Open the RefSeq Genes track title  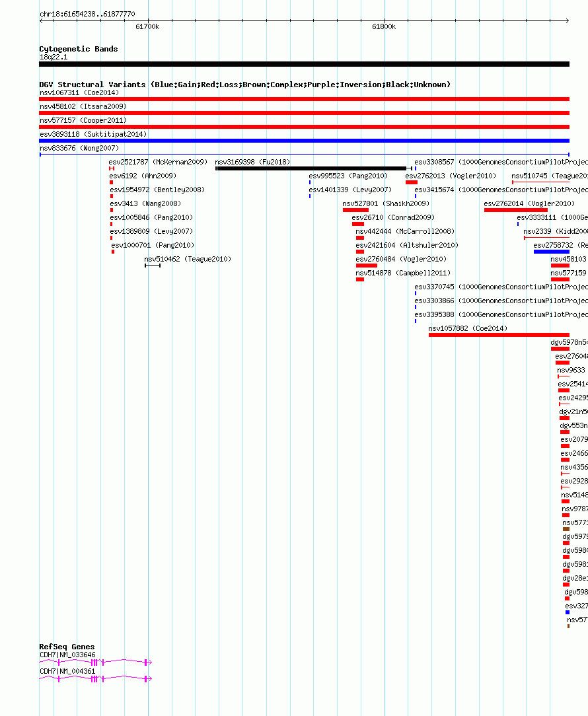point(67,647)
